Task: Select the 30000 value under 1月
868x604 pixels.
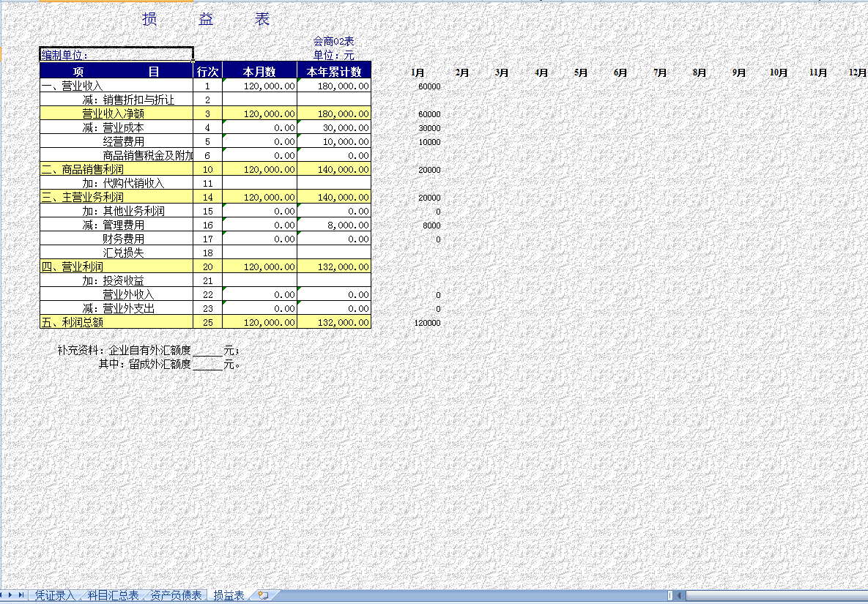Action: [x=429, y=128]
